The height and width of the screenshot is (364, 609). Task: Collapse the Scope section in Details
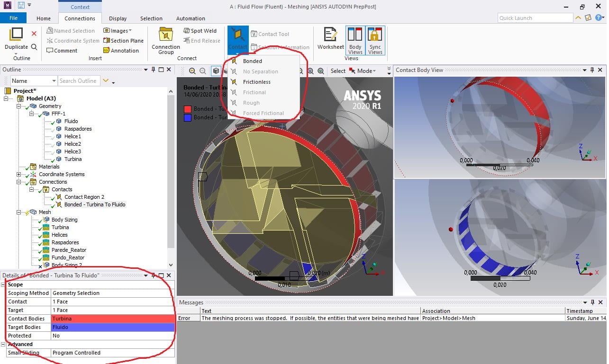tap(3, 285)
